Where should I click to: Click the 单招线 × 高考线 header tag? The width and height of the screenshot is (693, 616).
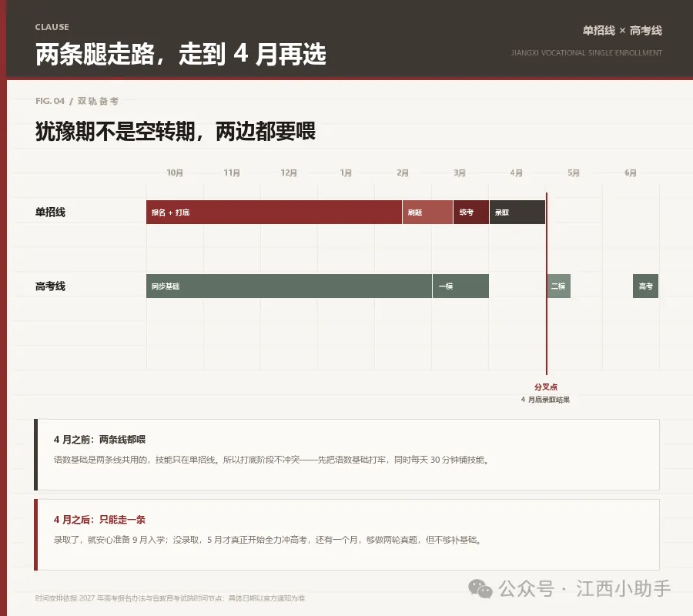(x=622, y=31)
